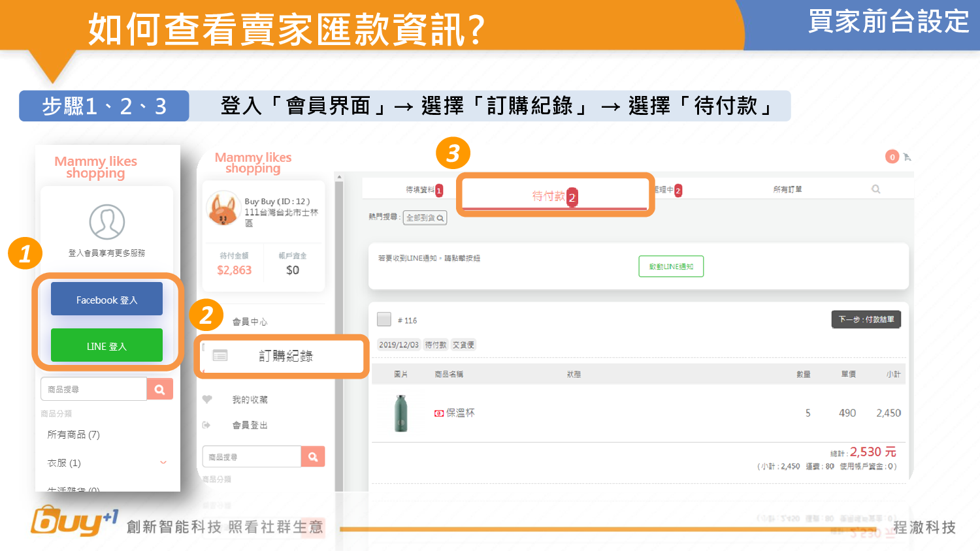Click the guest profile avatar icon
This screenshot has width=980, height=551.
[107, 222]
